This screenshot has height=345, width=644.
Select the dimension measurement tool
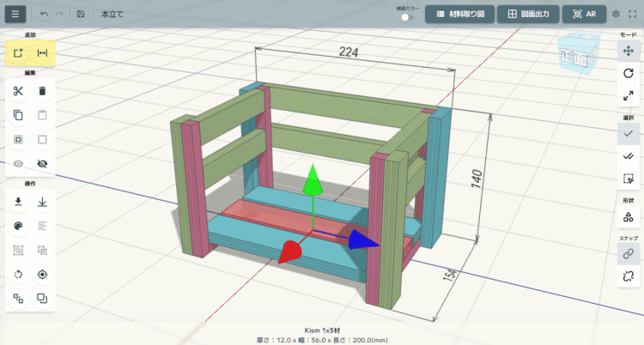42,53
